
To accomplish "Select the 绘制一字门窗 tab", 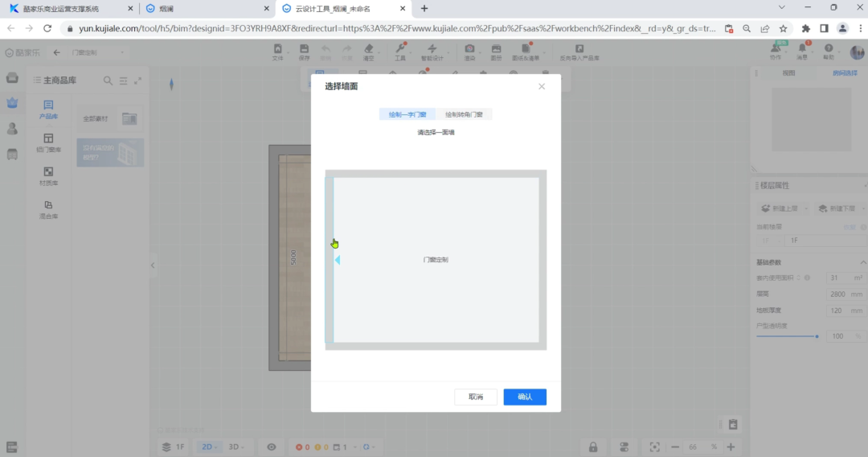I will [x=407, y=115].
